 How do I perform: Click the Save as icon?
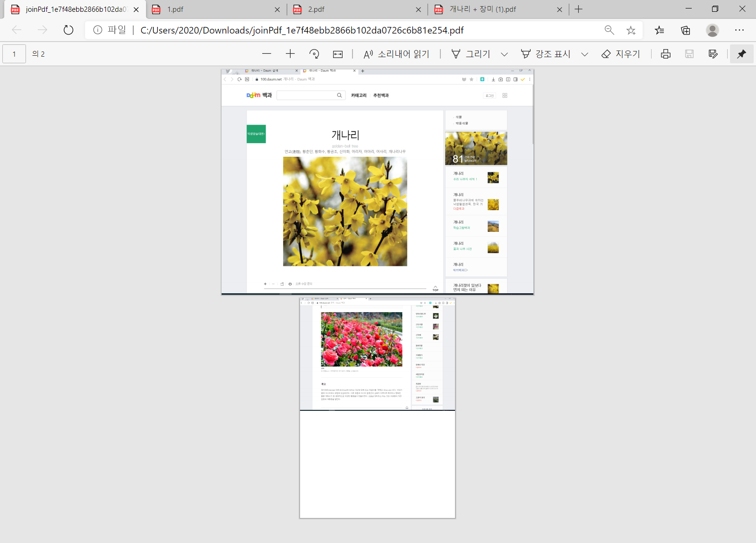pyautogui.click(x=713, y=54)
